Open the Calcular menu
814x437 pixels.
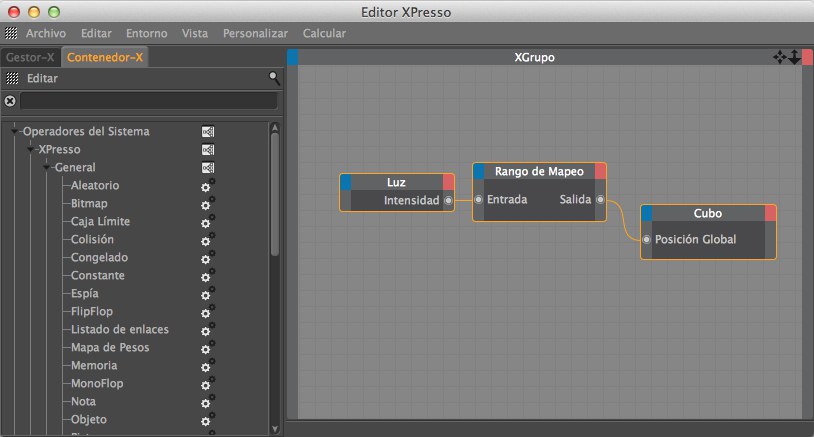pyautogui.click(x=324, y=33)
